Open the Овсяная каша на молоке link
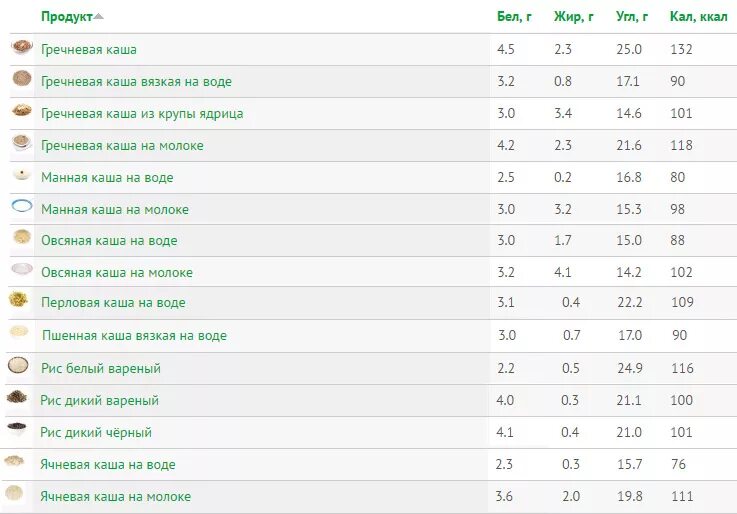 pos(117,273)
